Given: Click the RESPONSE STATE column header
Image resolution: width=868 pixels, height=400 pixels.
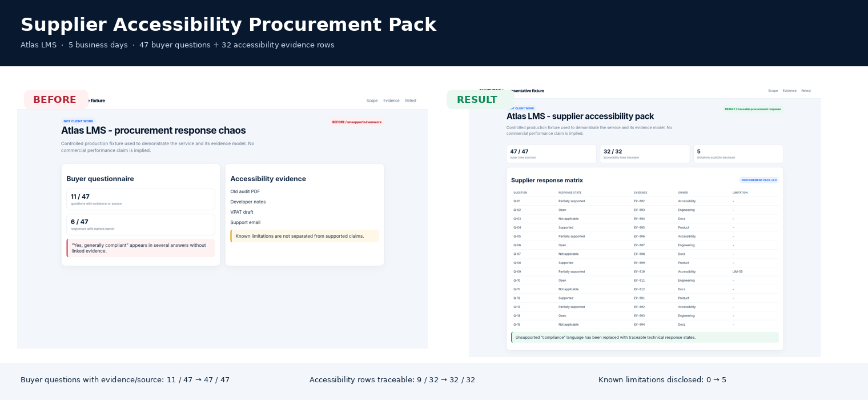Looking at the screenshot, I should tap(570, 193).
